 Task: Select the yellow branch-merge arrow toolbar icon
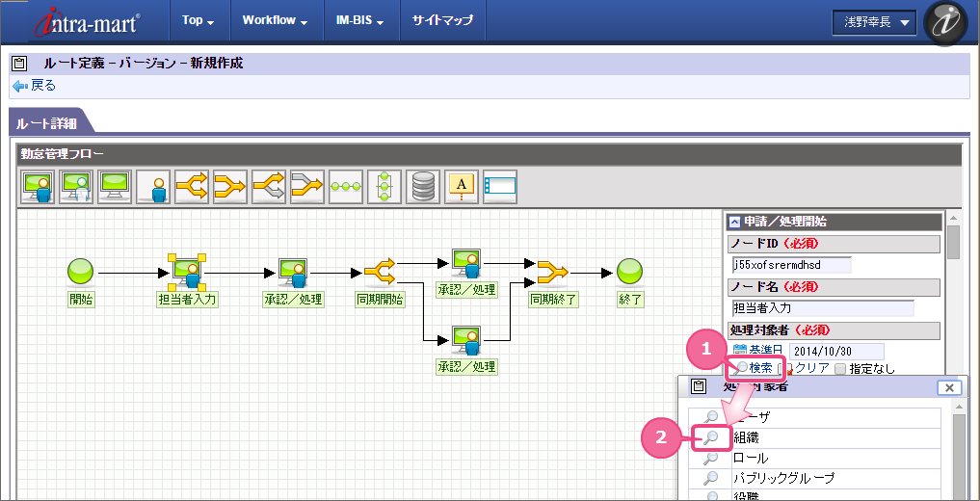coord(230,187)
